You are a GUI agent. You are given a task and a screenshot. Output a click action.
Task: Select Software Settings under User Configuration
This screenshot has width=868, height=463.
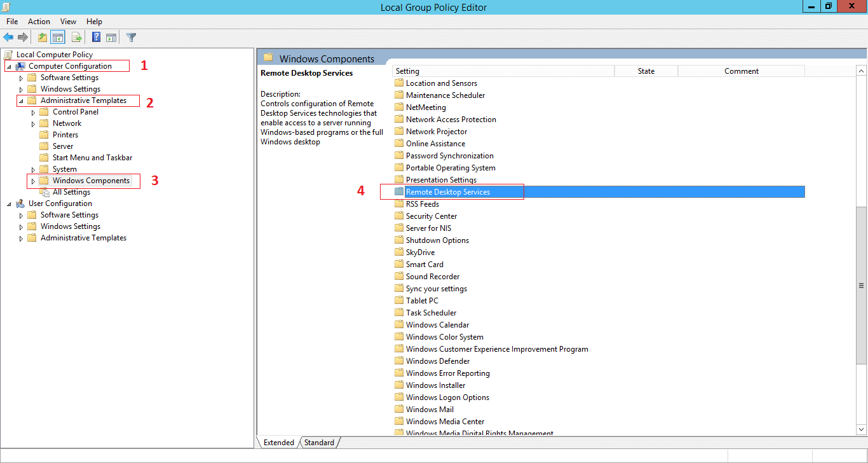point(69,215)
